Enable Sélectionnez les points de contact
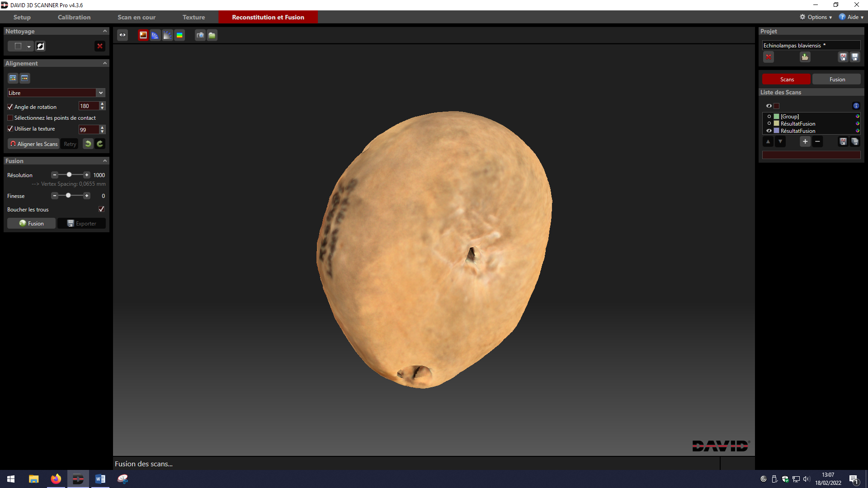868x488 pixels. tap(10, 118)
